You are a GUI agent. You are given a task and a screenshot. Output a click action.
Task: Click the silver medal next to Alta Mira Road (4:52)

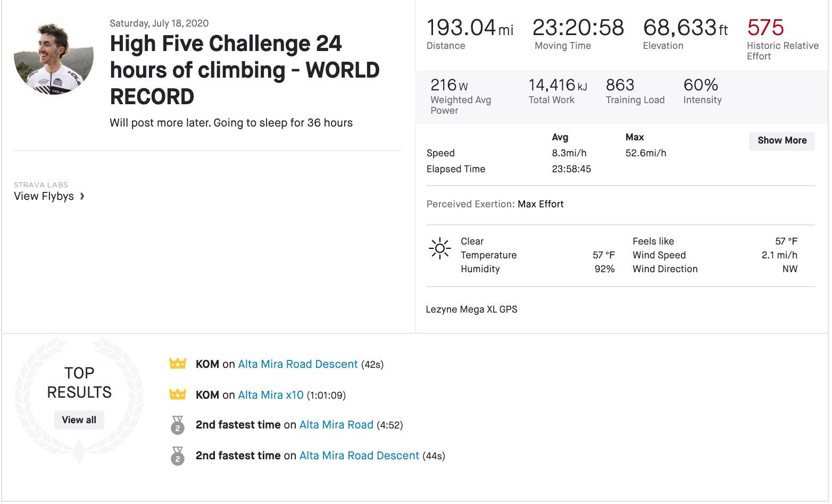pyautogui.click(x=177, y=425)
